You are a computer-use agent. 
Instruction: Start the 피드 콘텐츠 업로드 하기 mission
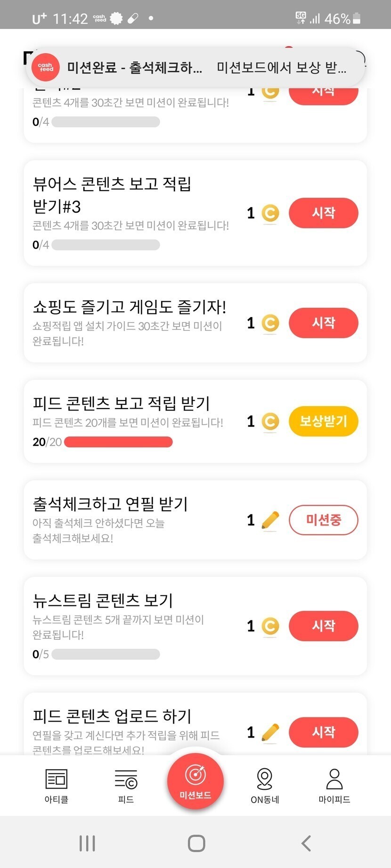pyautogui.click(x=323, y=732)
